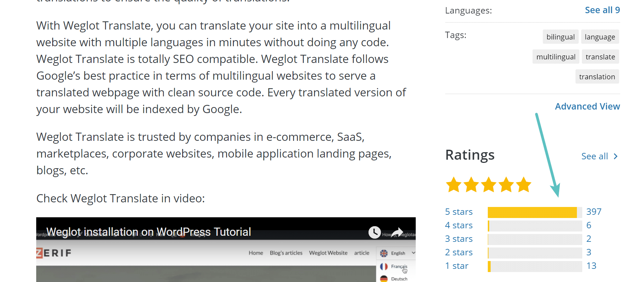Click the ZERIF logo in the video

point(54,253)
